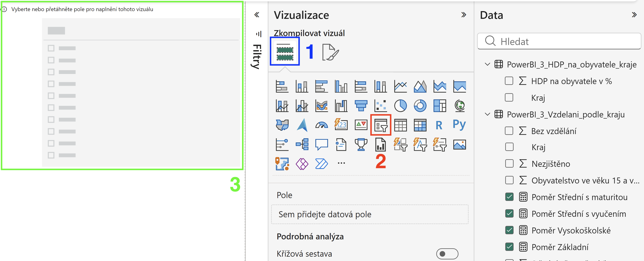
Task: Select the Pie chart visual
Action: click(400, 106)
